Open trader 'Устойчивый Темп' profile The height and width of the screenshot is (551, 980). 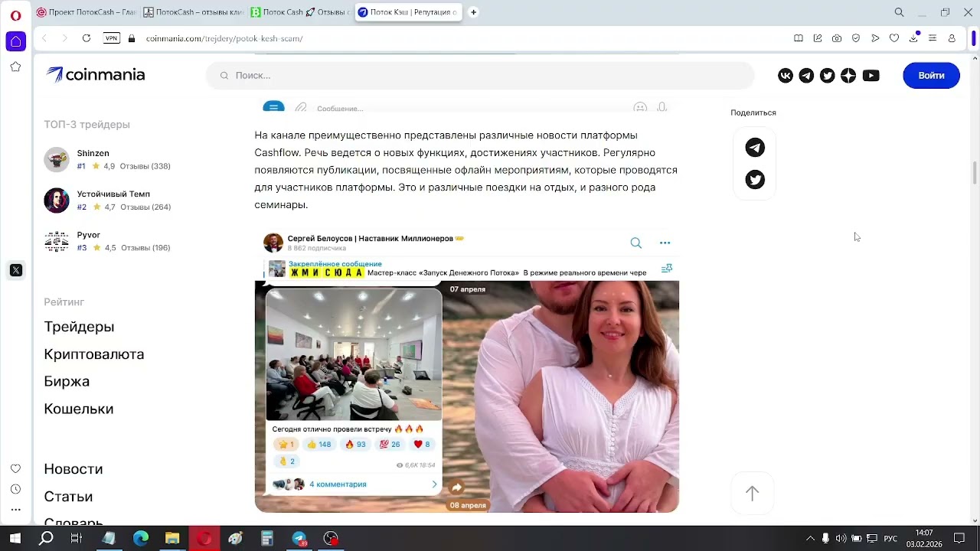(113, 194)
